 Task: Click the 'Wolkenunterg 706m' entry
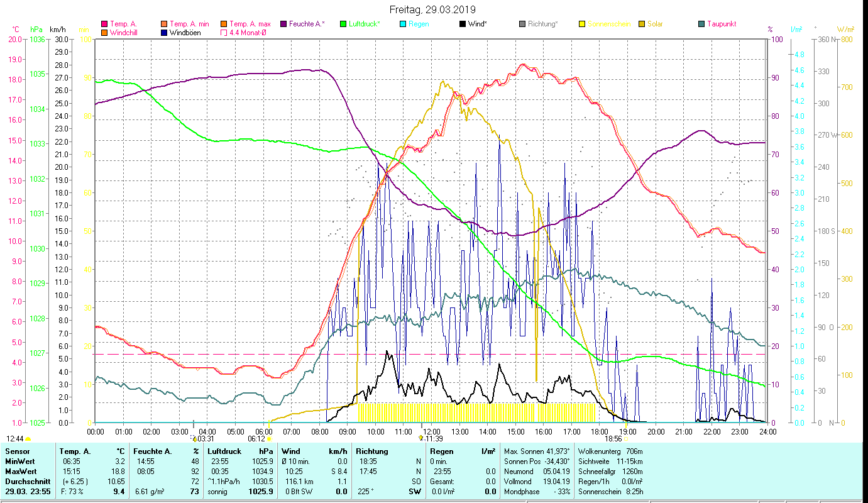(610, 451)
